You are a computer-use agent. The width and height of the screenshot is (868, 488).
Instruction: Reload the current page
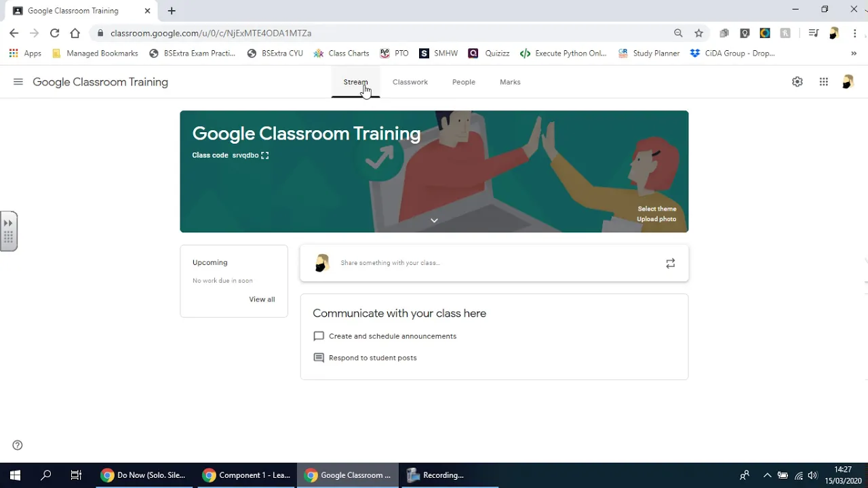(54, 33)
